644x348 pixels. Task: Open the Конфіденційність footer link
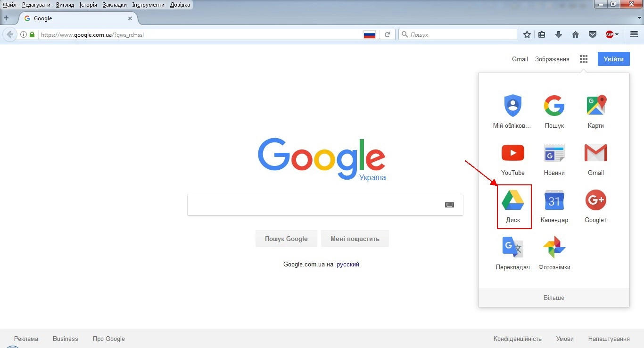(x=518, y=339)
